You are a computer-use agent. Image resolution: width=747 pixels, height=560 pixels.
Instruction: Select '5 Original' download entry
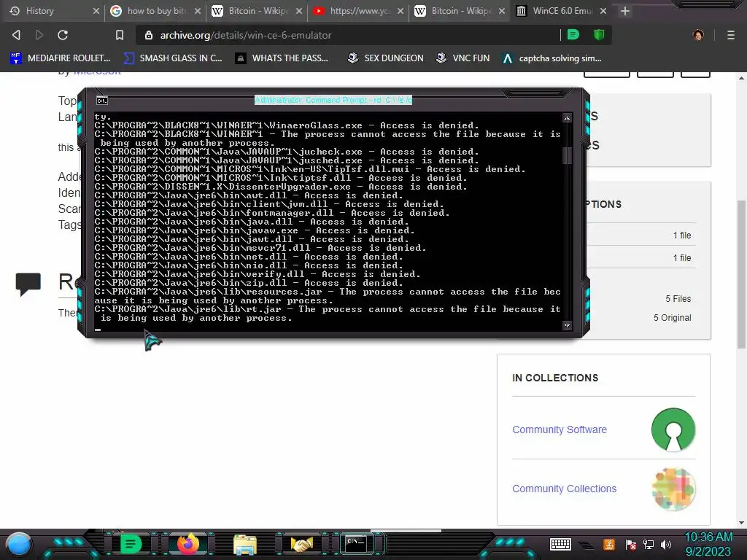672,318
